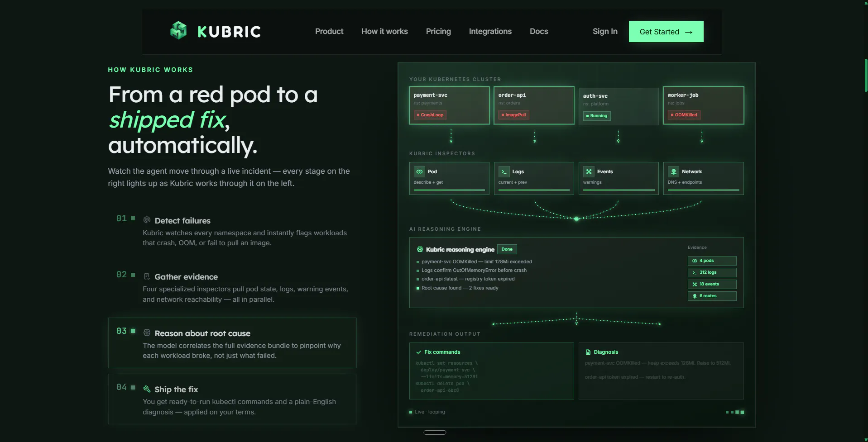
Task: Click the KUBRIC wordmark
Action: [x=229, y=32]
